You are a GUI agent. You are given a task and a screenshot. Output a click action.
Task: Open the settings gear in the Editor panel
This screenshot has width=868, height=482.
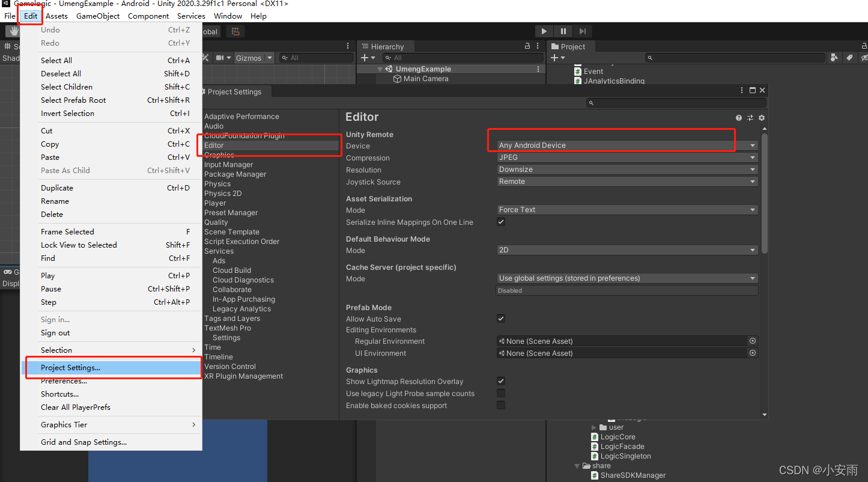point(761,118)
